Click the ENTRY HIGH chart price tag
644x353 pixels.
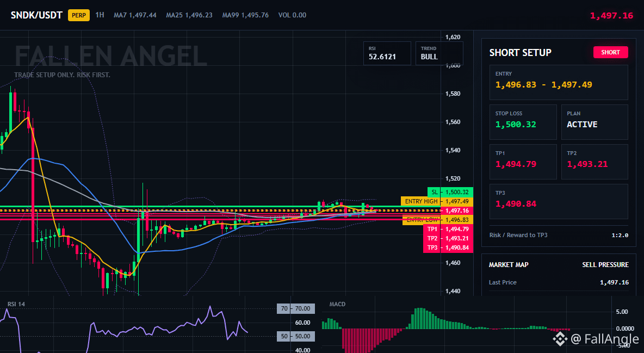[437, 201]
